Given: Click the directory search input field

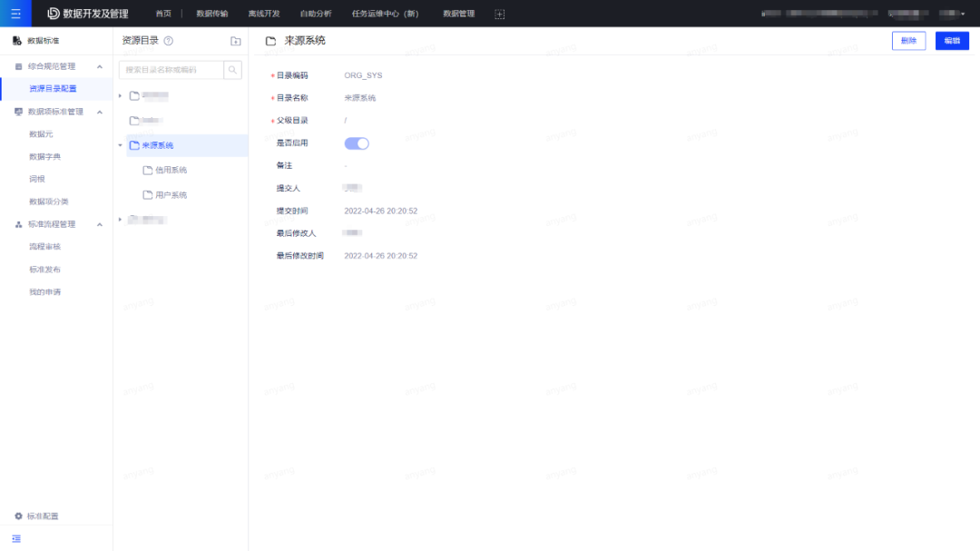Looking at the screenshot, I should (168, 69).
